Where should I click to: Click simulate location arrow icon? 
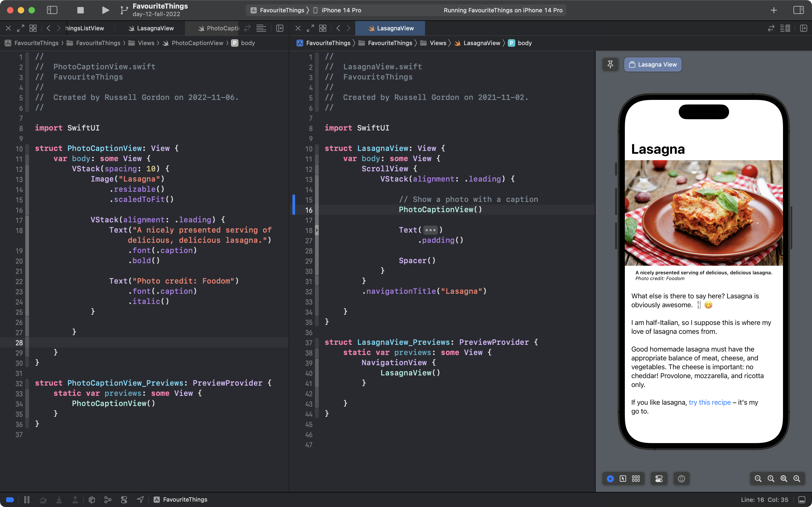pyautogui.click(x=140, y=500)
